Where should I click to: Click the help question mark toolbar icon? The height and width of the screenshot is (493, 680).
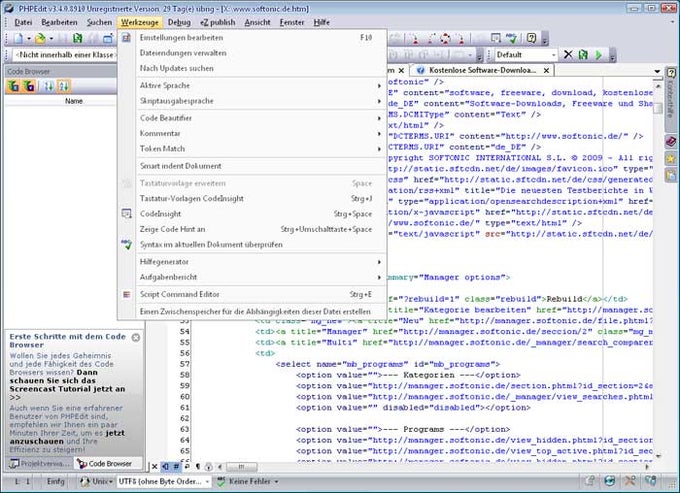[531, 38]
